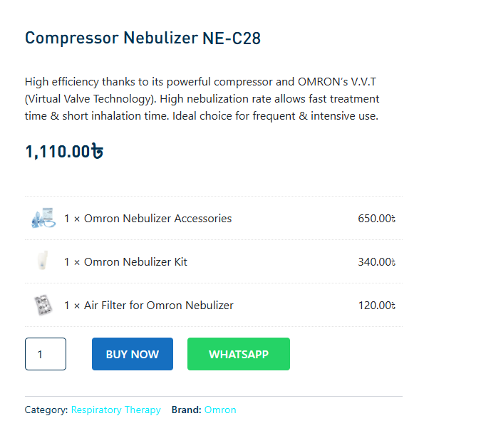Select the Omron Nebulizer Kit item name
The width and height of the screenshot is (481, 448).
click(x=135, y=262)
